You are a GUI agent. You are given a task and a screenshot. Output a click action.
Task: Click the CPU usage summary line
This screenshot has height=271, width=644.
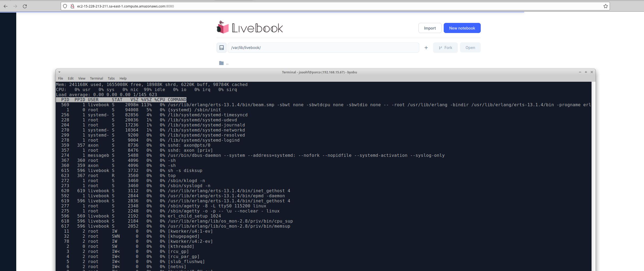(146, 89)
